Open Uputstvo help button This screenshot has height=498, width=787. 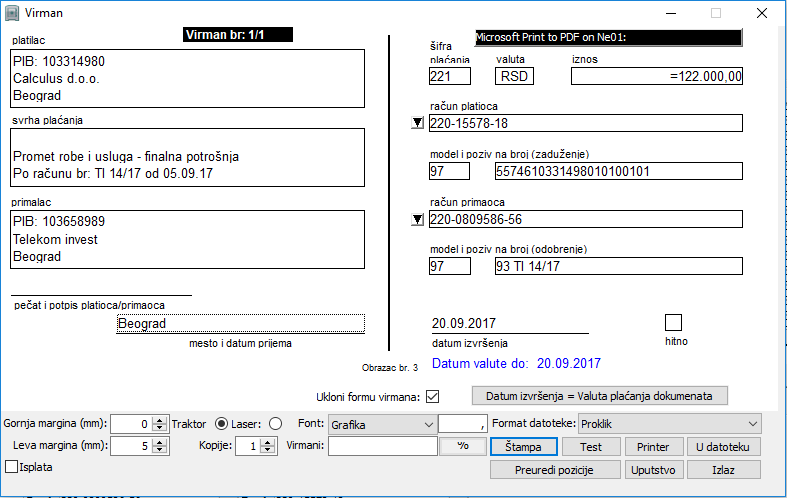coord(652,470)
